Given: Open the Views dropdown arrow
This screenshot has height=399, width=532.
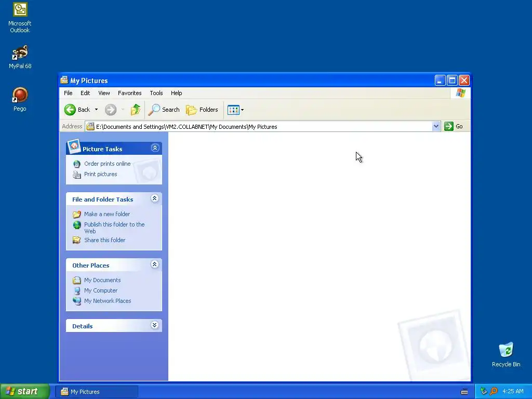Looking at the screenshot, I should 242,110.
